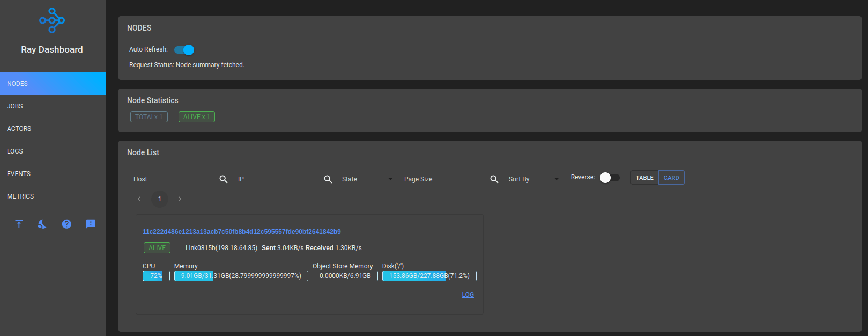Screen dimensions: 868x336
Task: Open the Sort By dropdown
Action: (535, 179)
